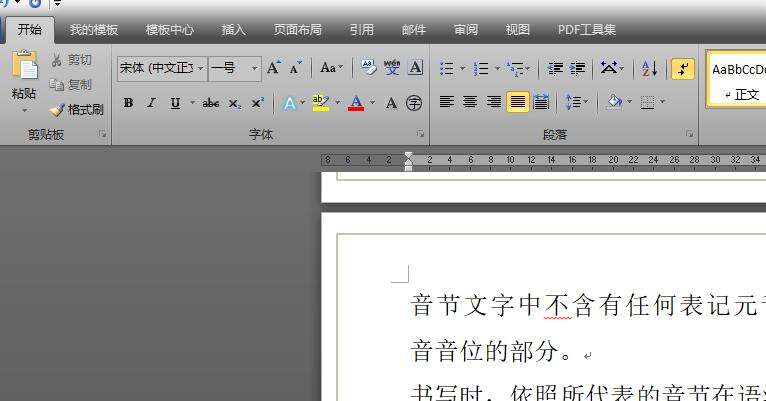This screenshot has height=401, width=766.
Task: Shrink font size with the small A icon
Action: click(x=296, y=67)
